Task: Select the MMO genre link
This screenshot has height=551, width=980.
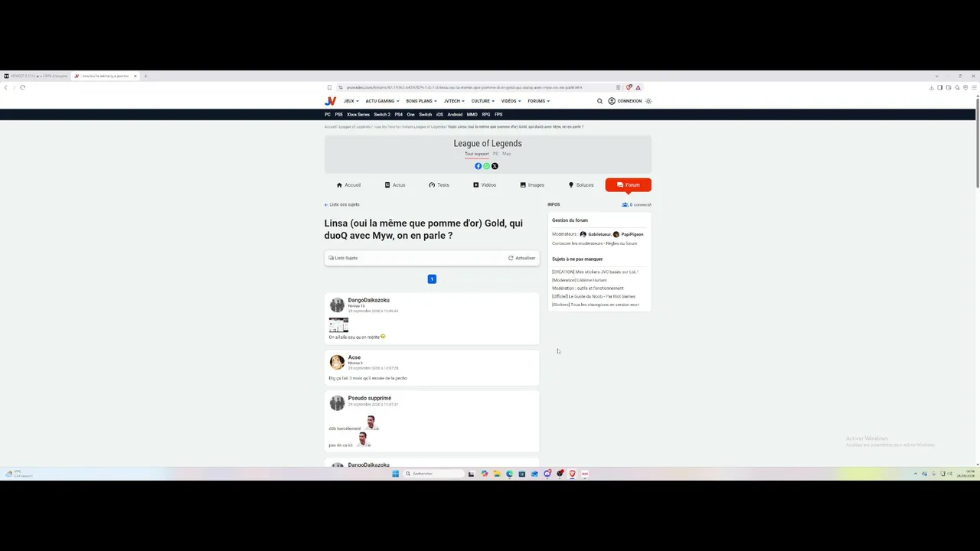Action: tap(472, 115)
